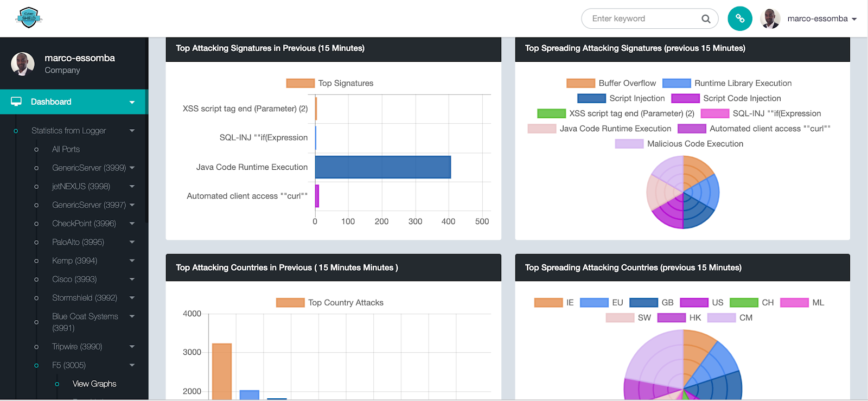Select Tripwire (3990) in sidebar
Image resolution: width=868 pixels, height=401 pixels.
tap(77, 347)
